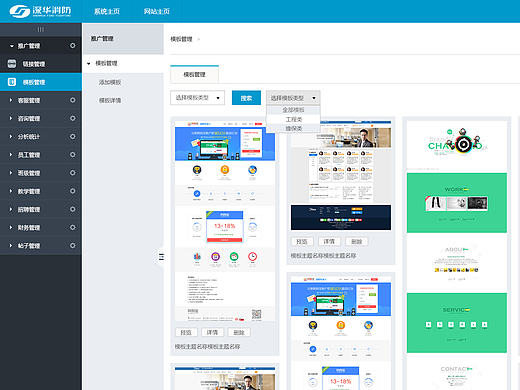Screen dimensions: 520x390
Task: Click the submenu panel collapse handle
Action: point(161,257)
